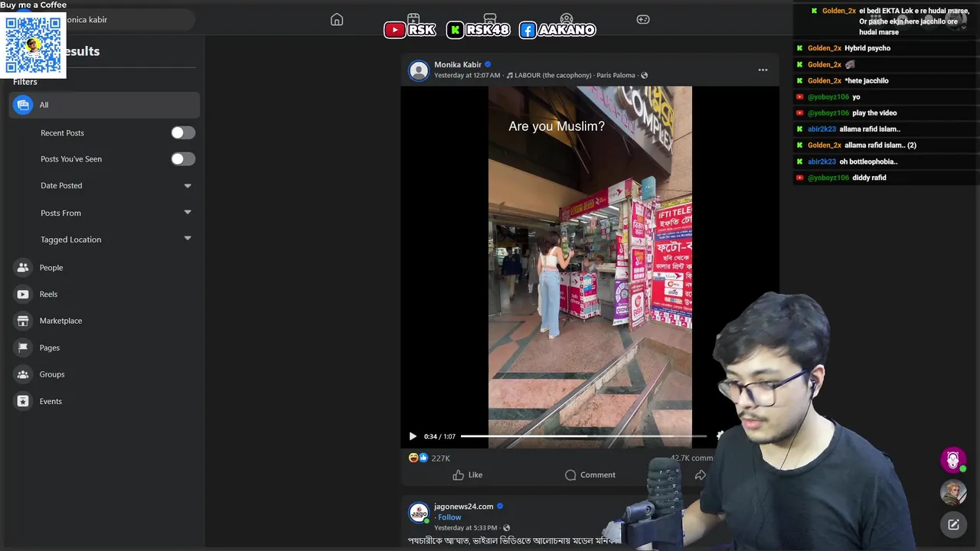Open the new message compose icon
Image resolution: width=980 pixels, height=551 pixels.
click(953, 525)
